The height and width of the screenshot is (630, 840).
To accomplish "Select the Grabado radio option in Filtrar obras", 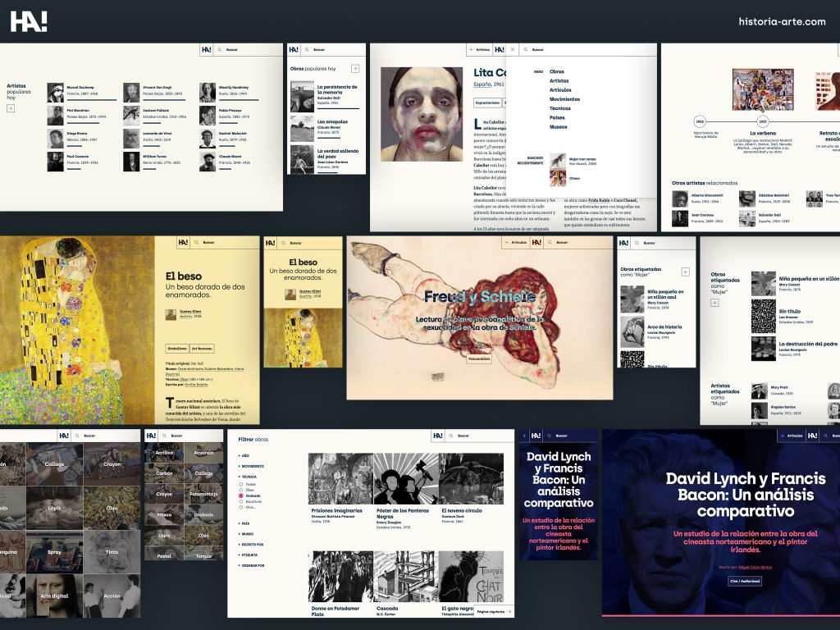I will (x=241, y=496).
